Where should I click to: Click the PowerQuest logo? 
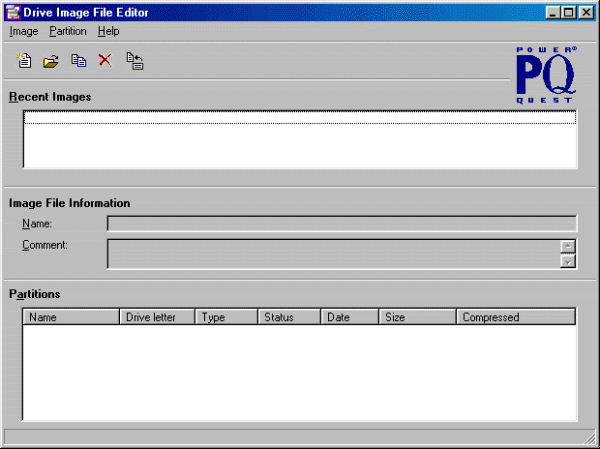click(x=546, y=75)
